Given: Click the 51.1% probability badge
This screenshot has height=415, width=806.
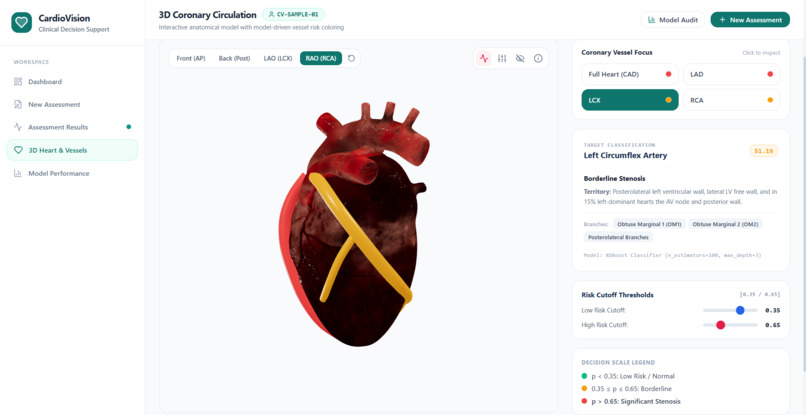Looking at the screenshot, I should (764, 151).
